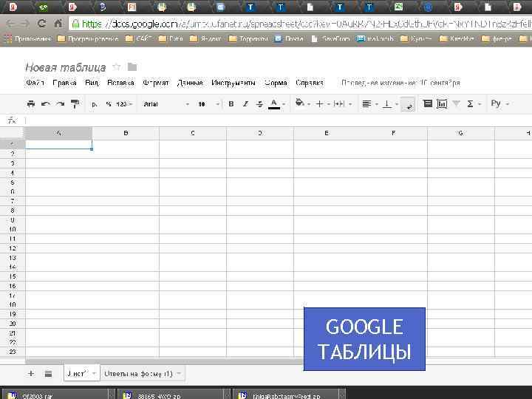The image size is (532, 399).
Task: Select column header B
Action: click(126, 133)
